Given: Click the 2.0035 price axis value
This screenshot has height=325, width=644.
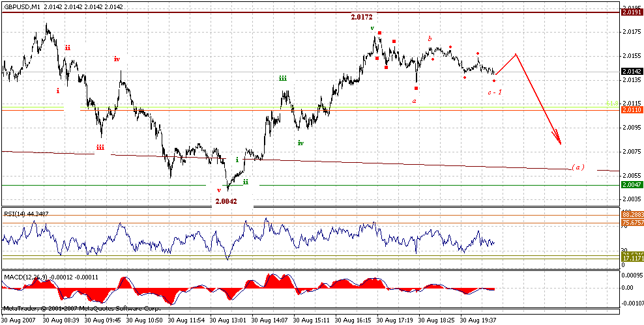Looking at the screenshot, I should tap(631, 199).
